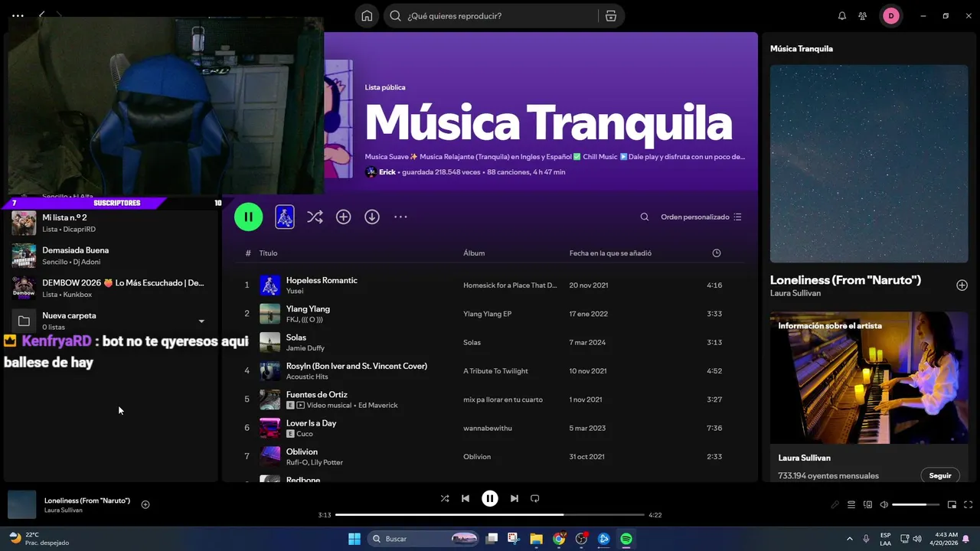Open the playlist owner Erick
This screenshot has width=980, height=551.
387,172
